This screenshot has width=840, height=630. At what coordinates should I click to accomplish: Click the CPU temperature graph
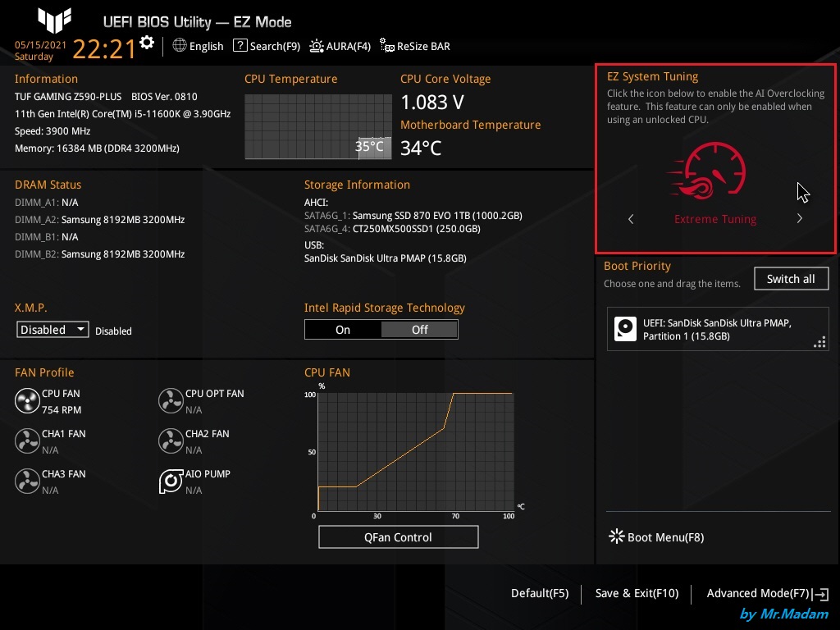tap(317, 126)
